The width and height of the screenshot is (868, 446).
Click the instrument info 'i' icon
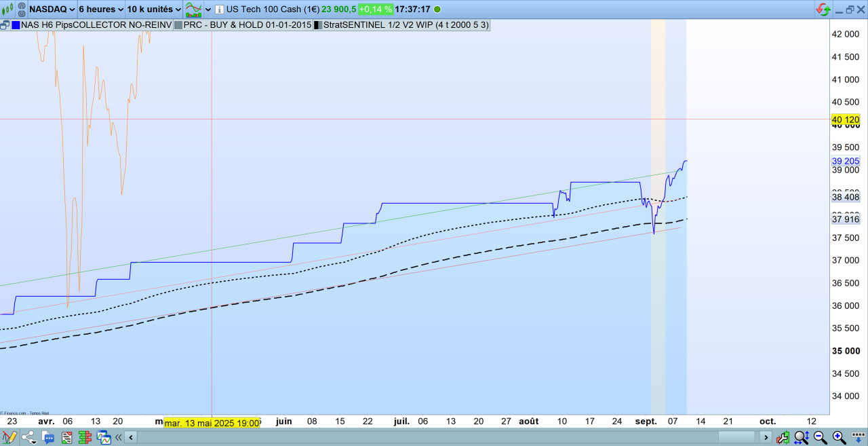tap(219, 10)
